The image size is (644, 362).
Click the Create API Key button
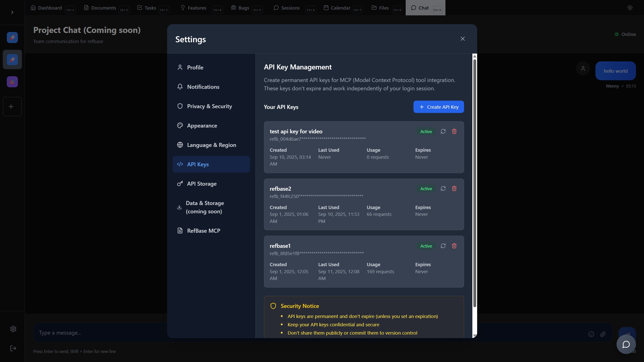click(438, 107)
